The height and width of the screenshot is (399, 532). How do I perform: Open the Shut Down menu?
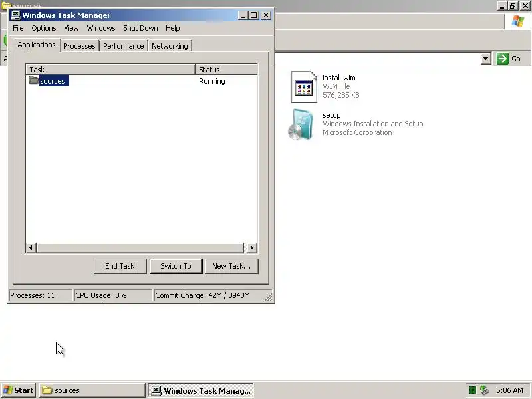pos(140,28)
